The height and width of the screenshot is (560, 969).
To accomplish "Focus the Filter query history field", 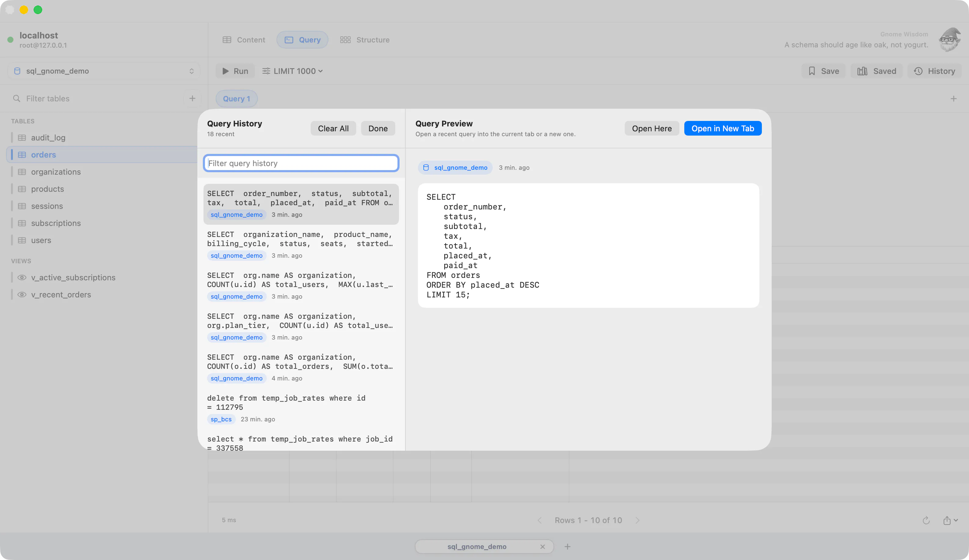I will click(301, 163).
